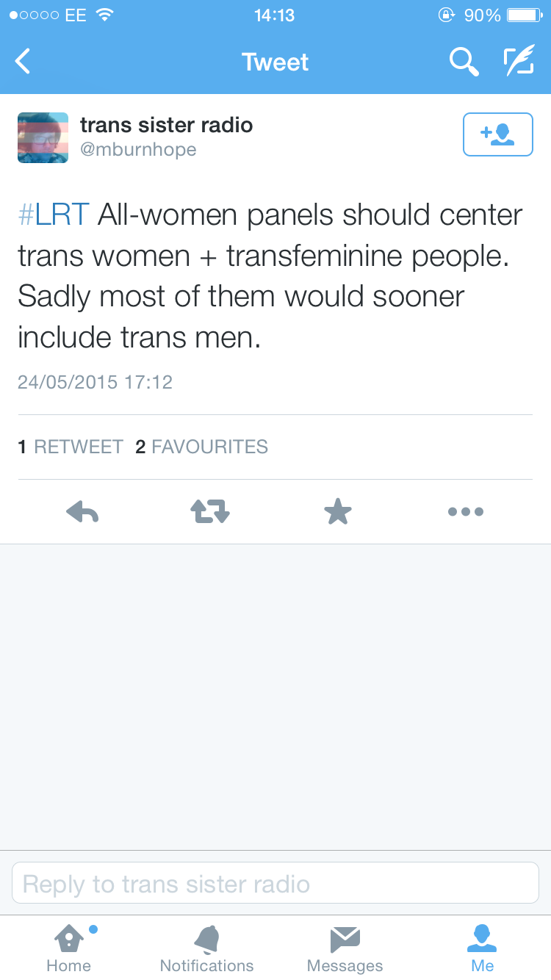The height and width of the screenshot is (980, 551).
Task: Select the Me profile tab
Action: coord(482,948)
